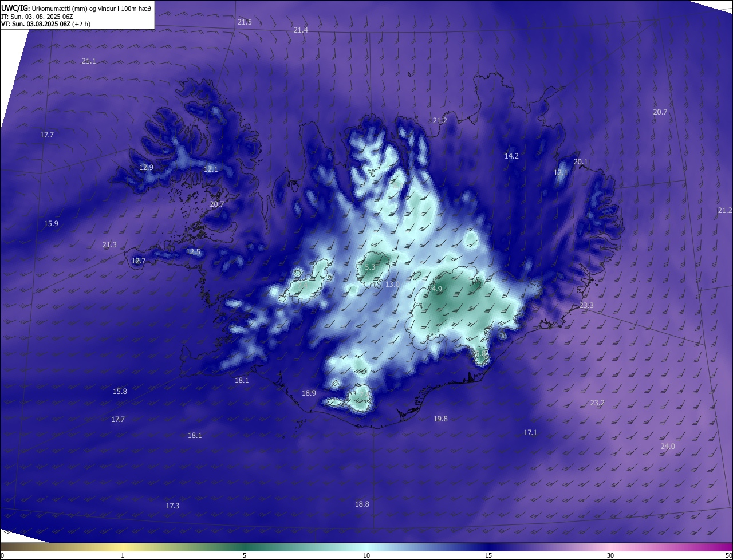Screen dimensions: 733x560
Task: Click the 18.9 value label
Action: [x=309, y=393]
